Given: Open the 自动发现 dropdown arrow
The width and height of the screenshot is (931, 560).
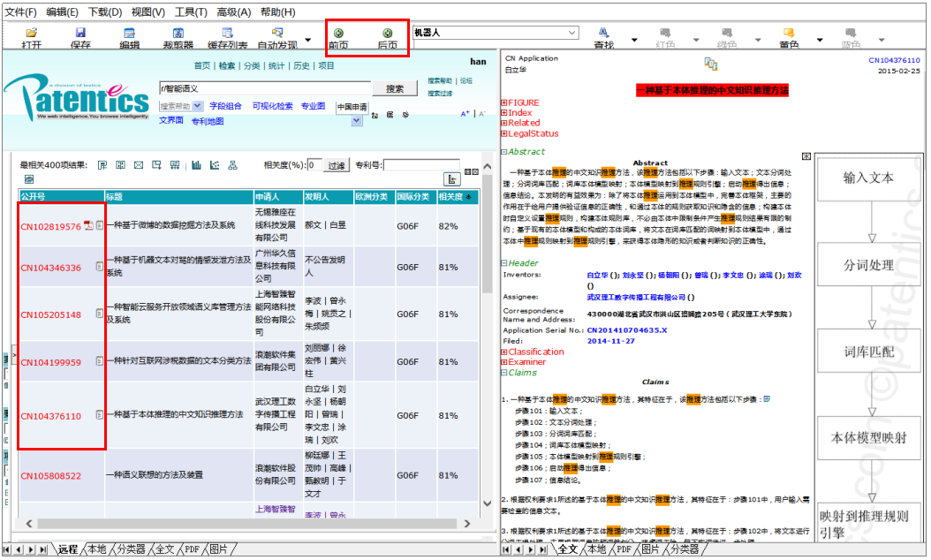Looking at the screenshot, I should point(307,40).
